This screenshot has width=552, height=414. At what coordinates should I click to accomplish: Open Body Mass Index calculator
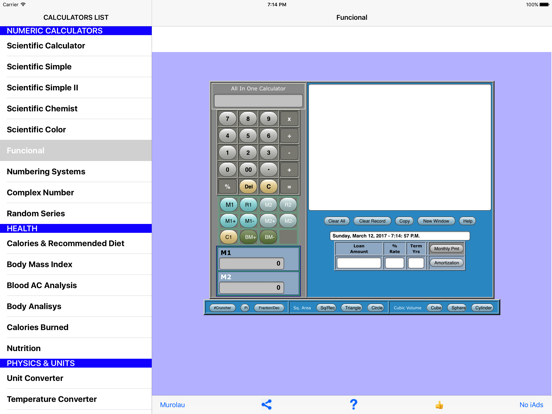click(76, 264)
